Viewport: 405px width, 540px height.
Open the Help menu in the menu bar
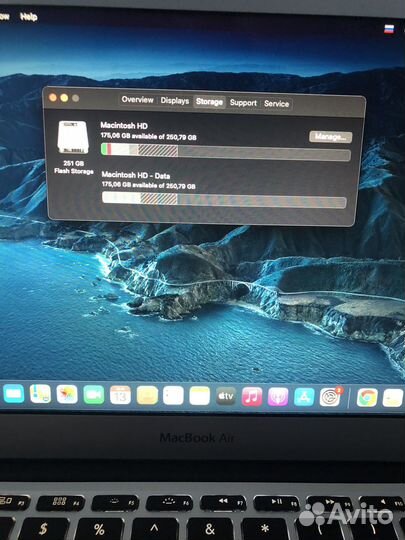(29, 17)
